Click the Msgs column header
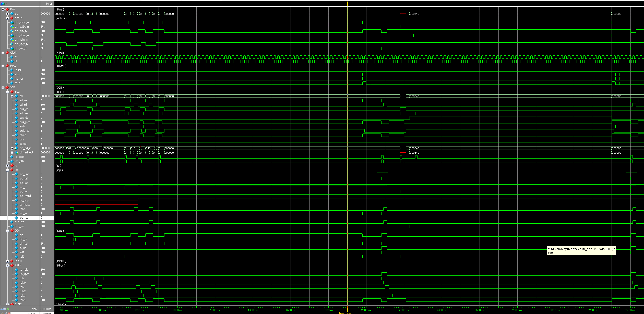Image resolution: width=644 pixels, height=314 pixels. click(49, 4)
